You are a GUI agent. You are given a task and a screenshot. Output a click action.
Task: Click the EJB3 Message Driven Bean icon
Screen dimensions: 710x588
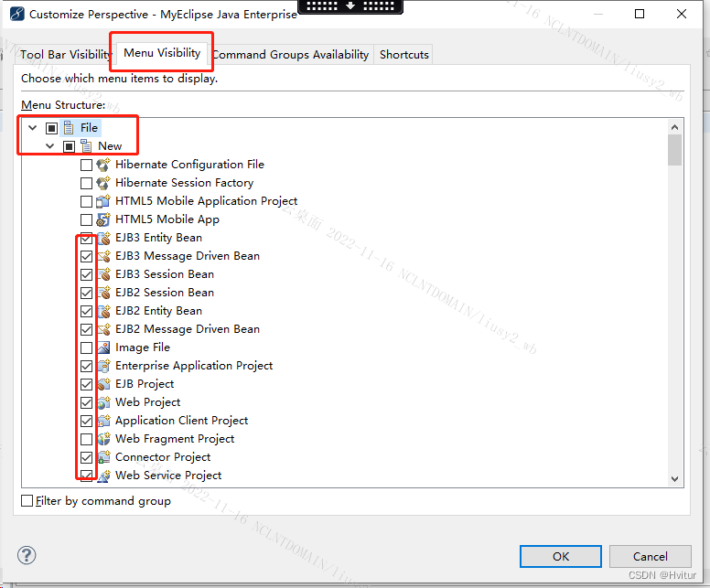click(104, 256)
